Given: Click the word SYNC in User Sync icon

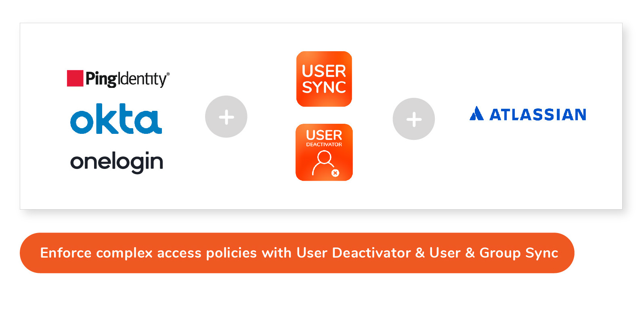Looking at the screenshot, I should tap(324, 87).
